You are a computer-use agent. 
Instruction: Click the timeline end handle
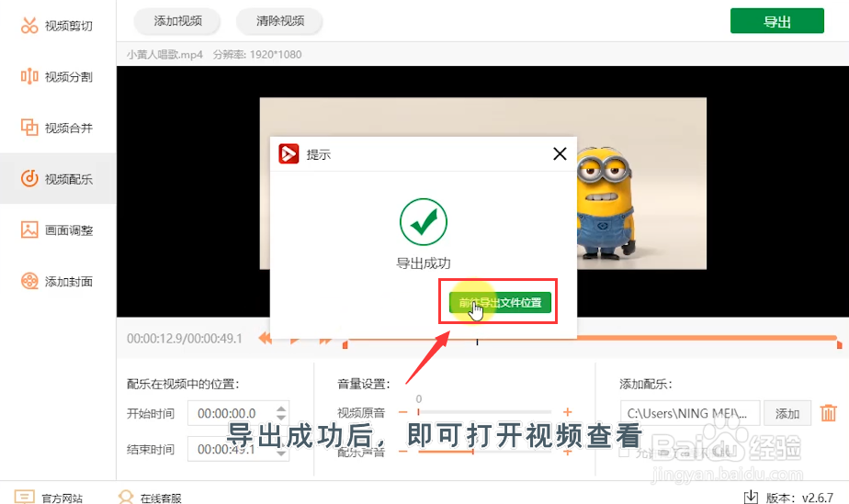pos(839,344)
